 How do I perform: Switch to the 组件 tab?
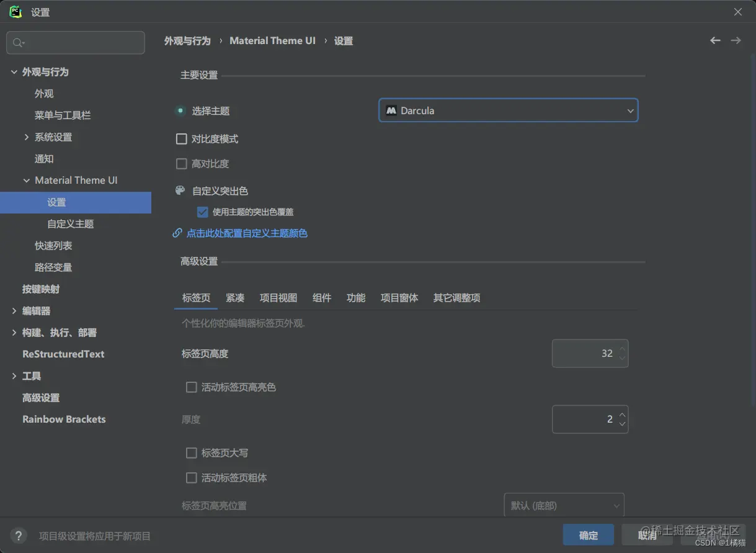tap(322, 298)
